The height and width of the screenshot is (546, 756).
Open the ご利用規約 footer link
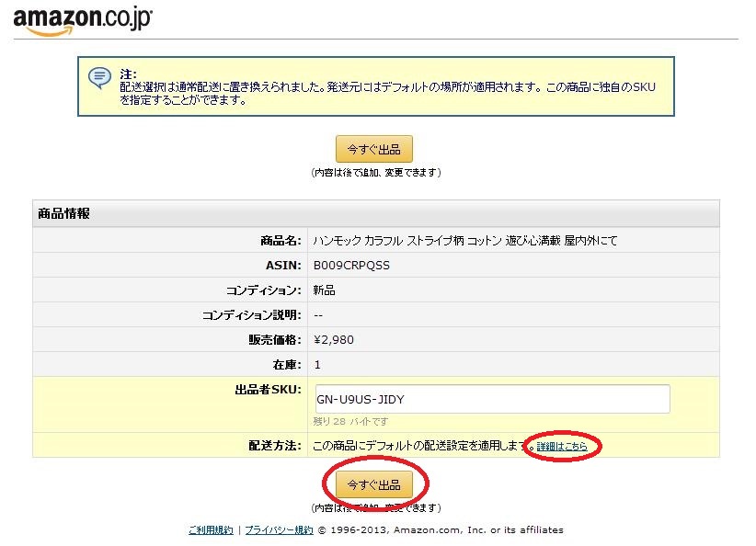pyautogui.click(x=209, y=529)
